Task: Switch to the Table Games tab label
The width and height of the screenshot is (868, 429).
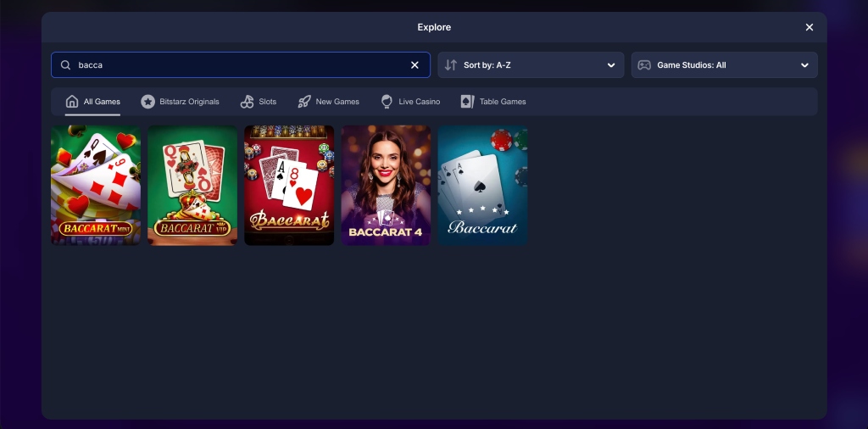Action: click(503, 101)
